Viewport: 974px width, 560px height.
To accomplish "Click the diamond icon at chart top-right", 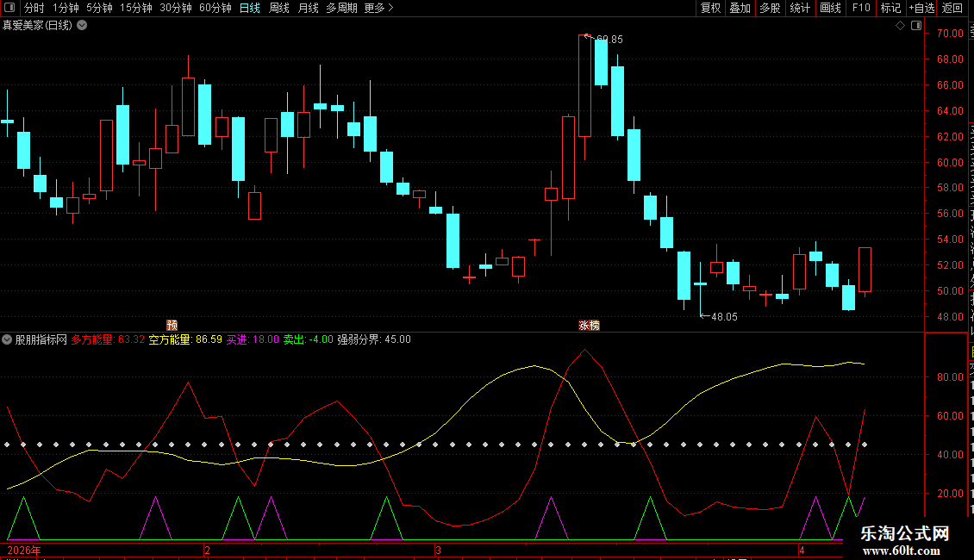I will (900, 26).
